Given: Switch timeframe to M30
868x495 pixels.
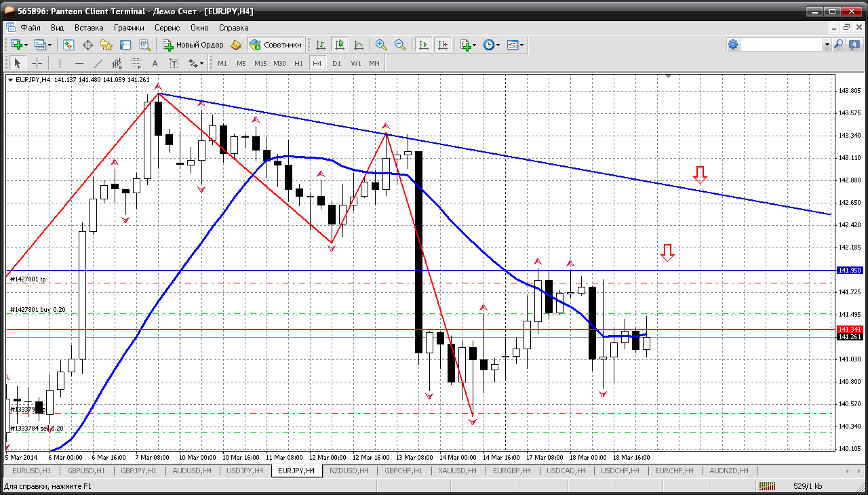Looking at the screenshot, I should click(279, 63).
